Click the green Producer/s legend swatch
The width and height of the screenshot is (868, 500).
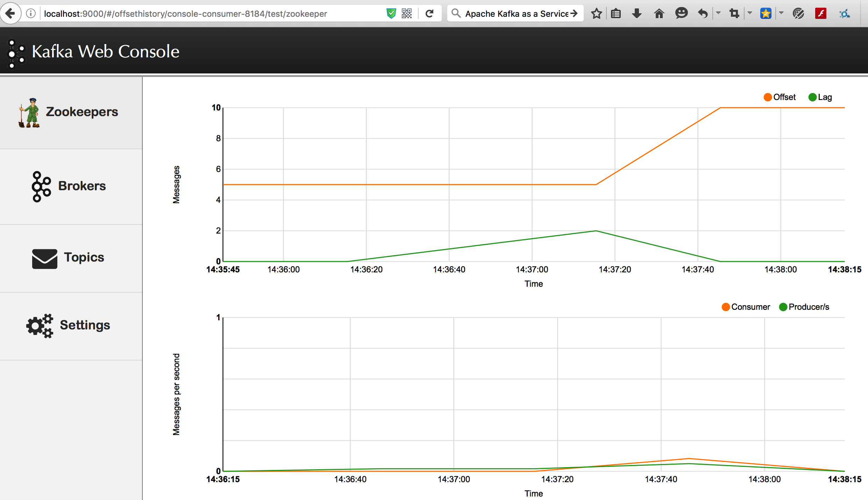[783, 307]
